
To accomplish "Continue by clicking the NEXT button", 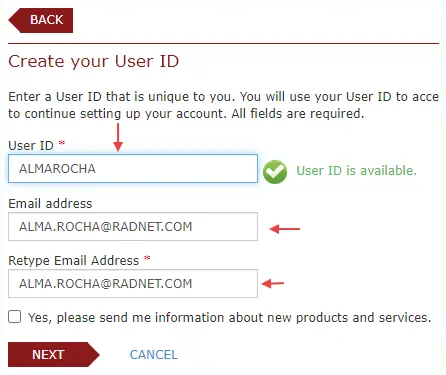I will [54, 354].
